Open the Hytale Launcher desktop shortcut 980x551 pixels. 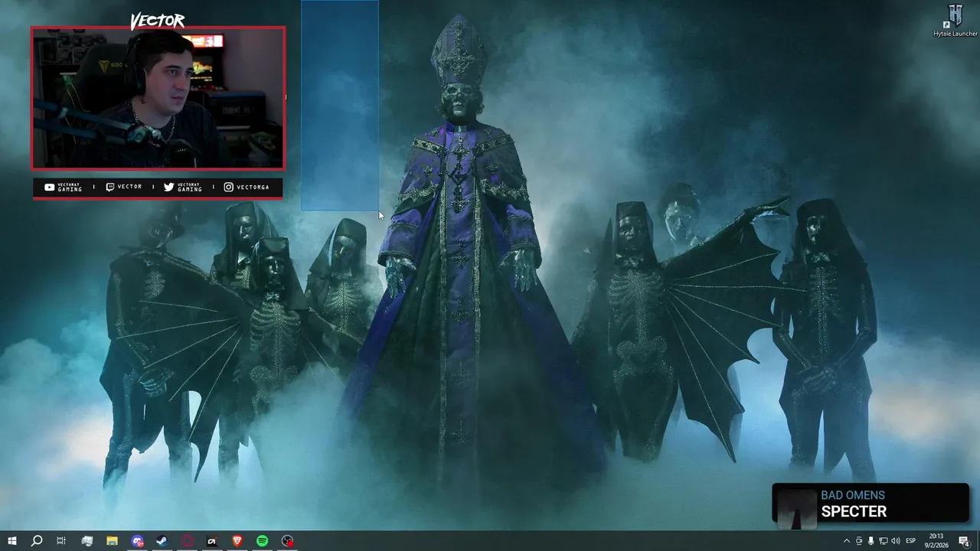point(955,21)
